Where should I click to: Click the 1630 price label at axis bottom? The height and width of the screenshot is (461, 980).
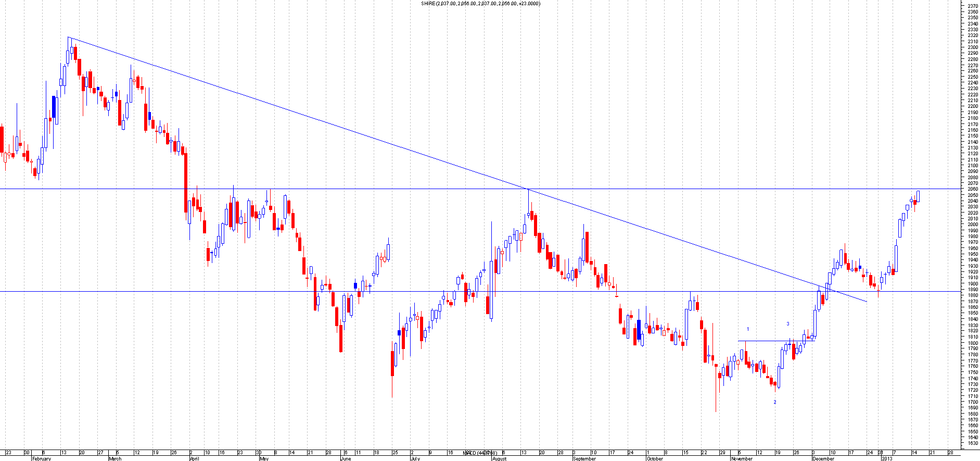tap(972, 443)
